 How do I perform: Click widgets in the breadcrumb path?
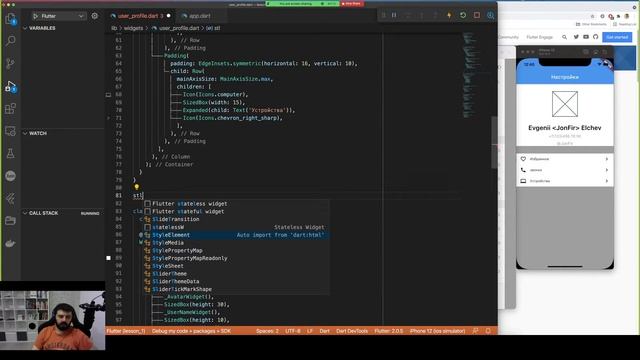tap(133, 28)
